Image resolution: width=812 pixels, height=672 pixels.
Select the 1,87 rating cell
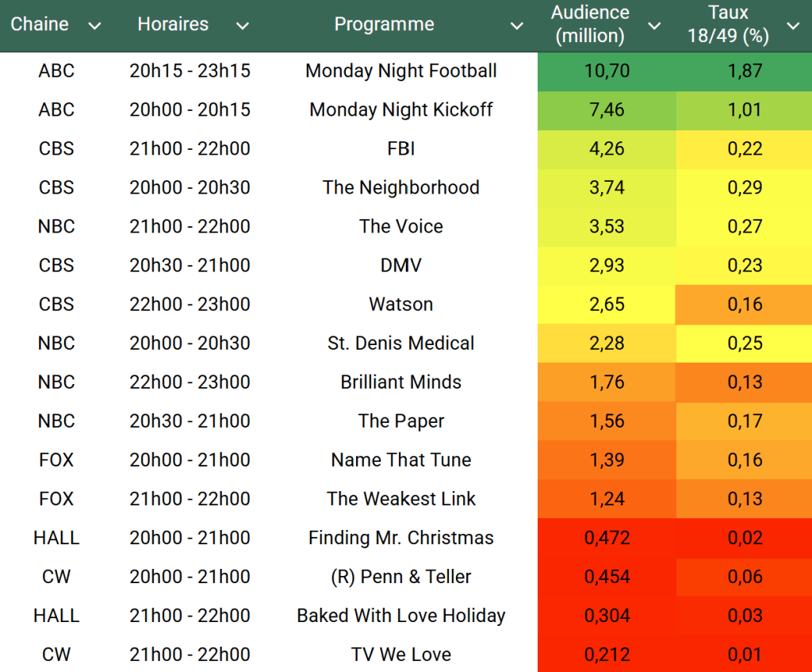[x=745, y=71]
